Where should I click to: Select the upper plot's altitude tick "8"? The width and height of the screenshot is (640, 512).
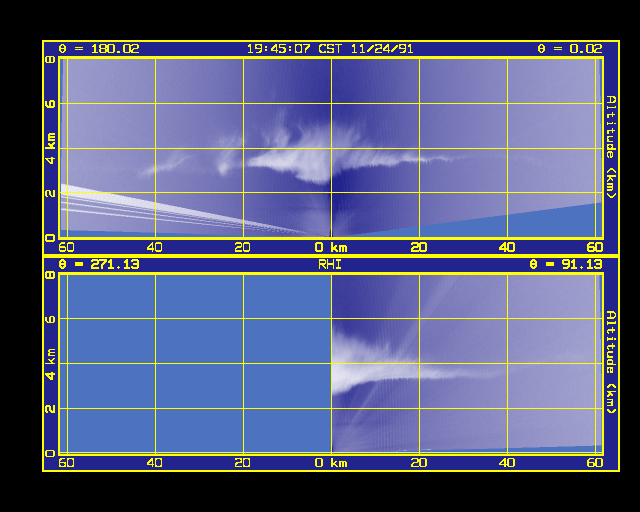(50, 60)
